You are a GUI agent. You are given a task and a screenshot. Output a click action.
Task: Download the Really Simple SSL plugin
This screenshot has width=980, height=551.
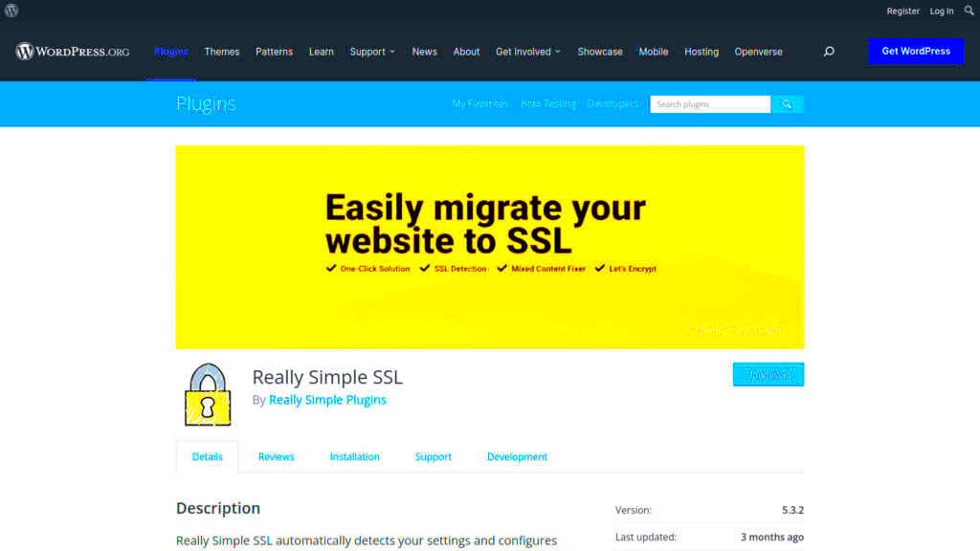point(768,374)
